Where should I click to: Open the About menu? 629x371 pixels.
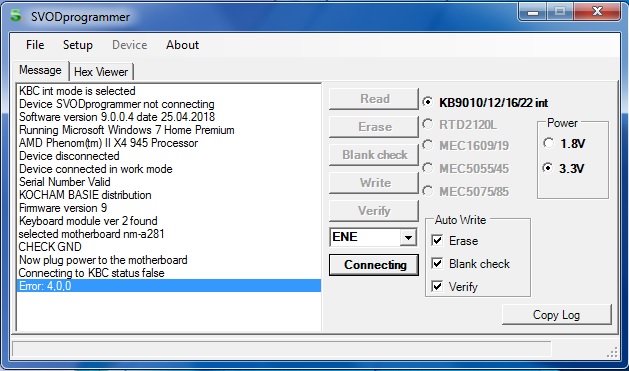click(183, 45)
